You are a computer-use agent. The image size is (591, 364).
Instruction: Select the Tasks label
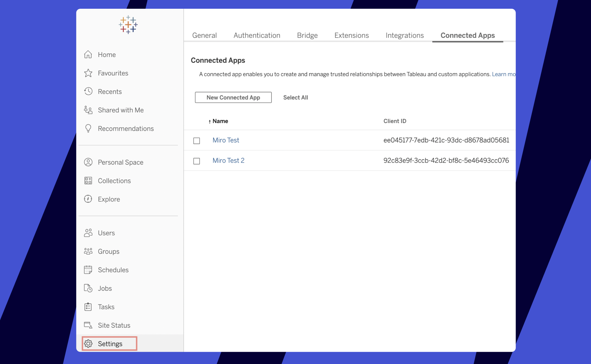(106, 307)
